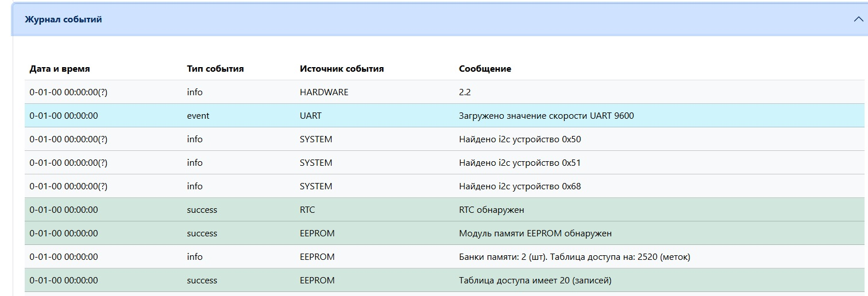This screenshot has height=296, width=868.
Task: Click the "2.2" message in the HARDWARE row
Action: [465, 92]
